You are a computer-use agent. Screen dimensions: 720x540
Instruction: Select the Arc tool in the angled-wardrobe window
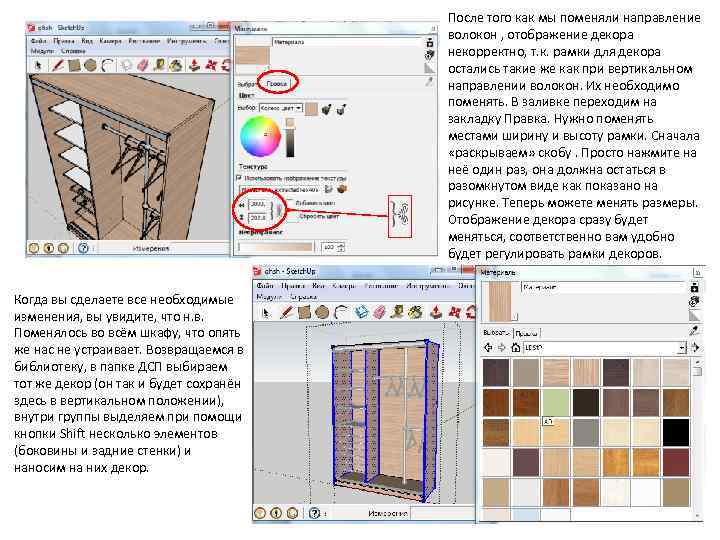click(x=107, y=65)
